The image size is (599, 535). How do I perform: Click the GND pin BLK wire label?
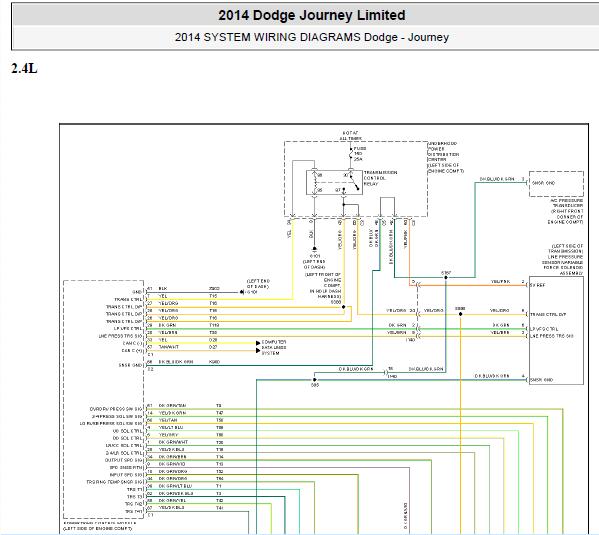point(163,289)
